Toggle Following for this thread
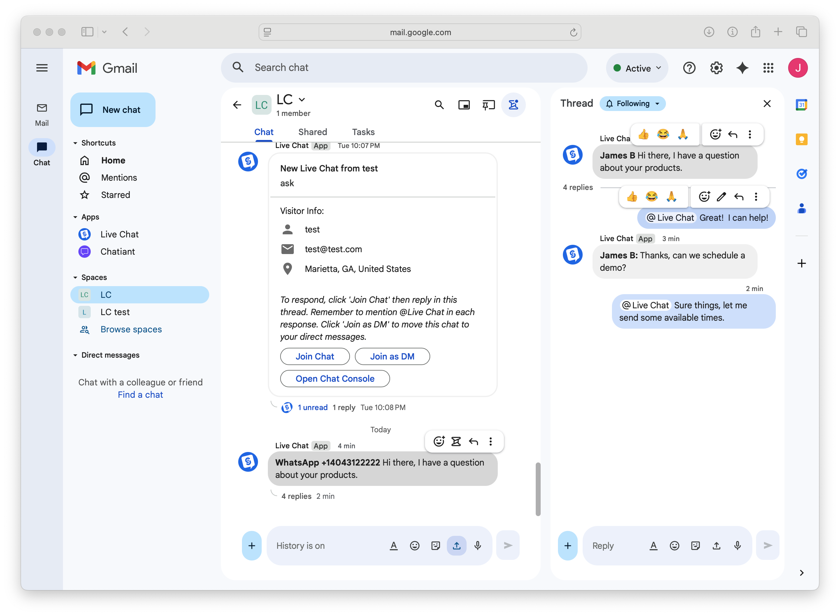Viewport: 840px width, 616px height. pos(633,104)
